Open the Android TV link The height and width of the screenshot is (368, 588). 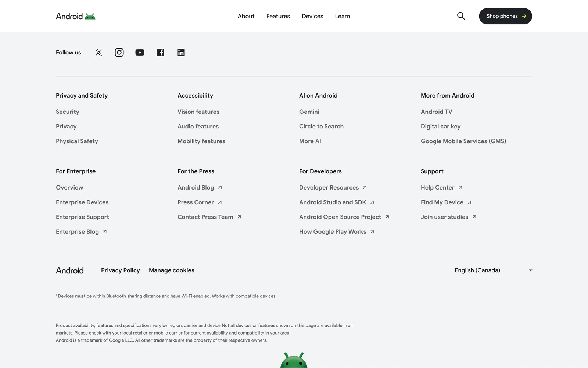(x=437, y=112)
